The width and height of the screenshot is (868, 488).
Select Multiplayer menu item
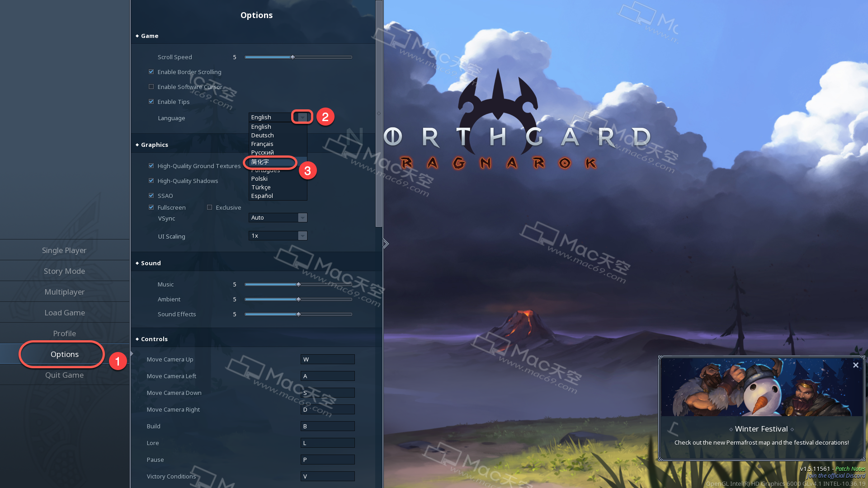click(x=64, y=291)
